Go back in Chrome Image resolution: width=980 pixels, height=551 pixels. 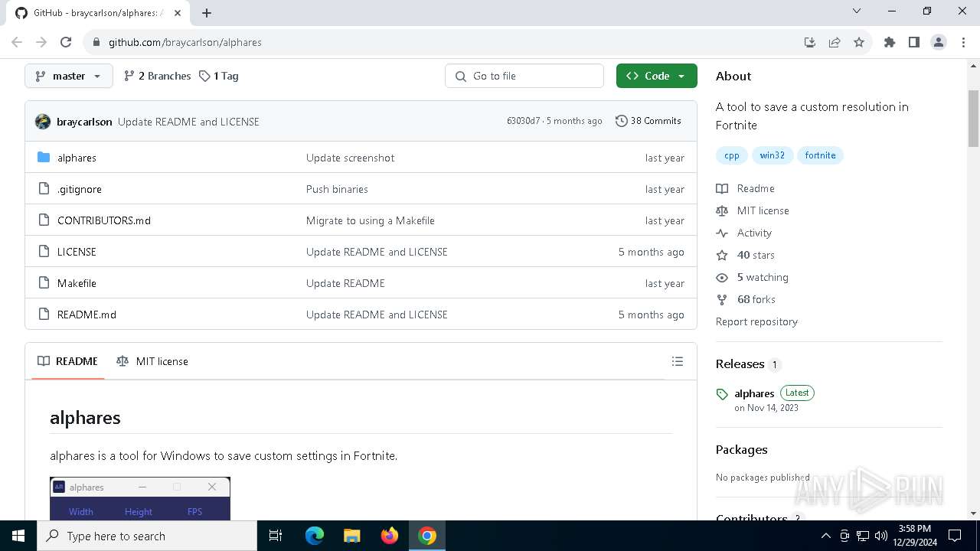point(17,42)
